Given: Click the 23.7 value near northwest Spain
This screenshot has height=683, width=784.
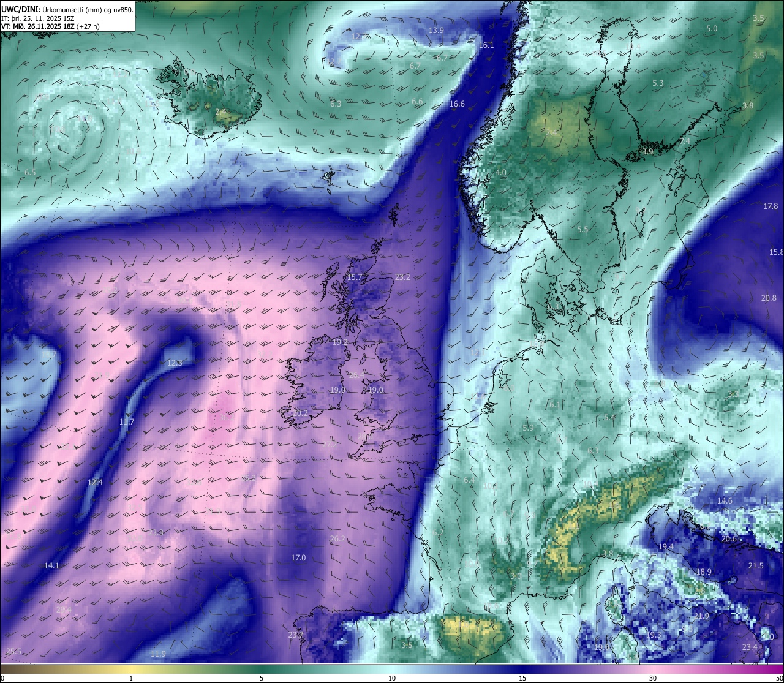Looking at the screenshot, I should (x=296, y=635).
